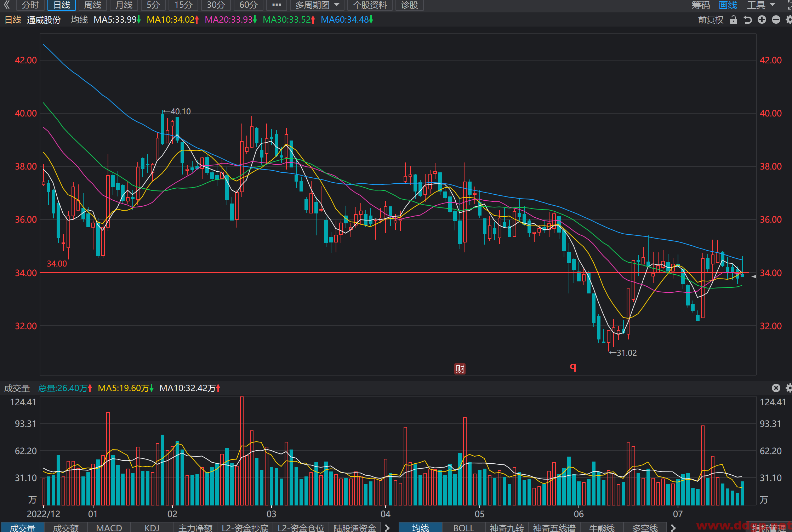This screenshot has width=792, height=532.
Task: Click the 40.10 high price annotation
Action: [177, 111]
